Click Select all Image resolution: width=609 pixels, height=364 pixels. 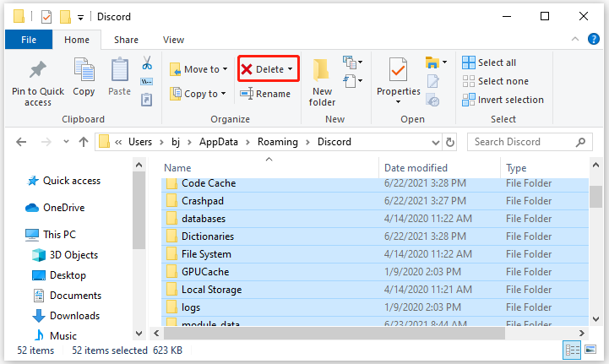pyautogui.click(x=489, y=62)
